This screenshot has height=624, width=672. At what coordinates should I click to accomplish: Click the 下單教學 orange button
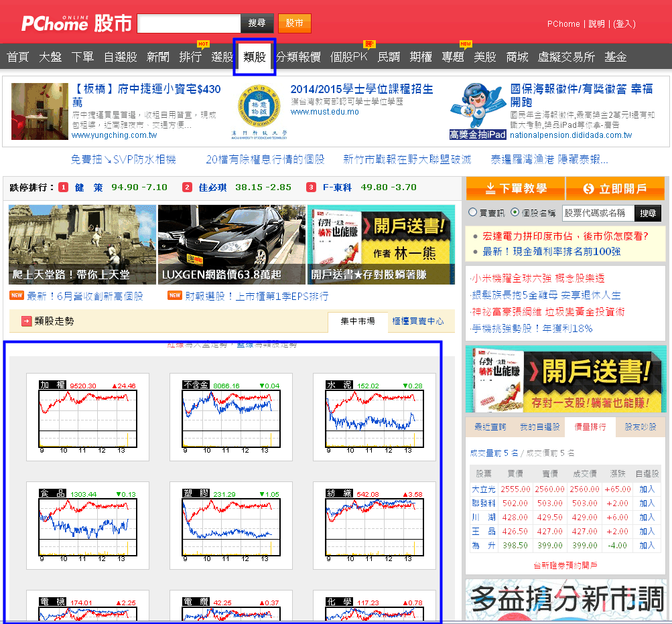(x=516, y=188)
